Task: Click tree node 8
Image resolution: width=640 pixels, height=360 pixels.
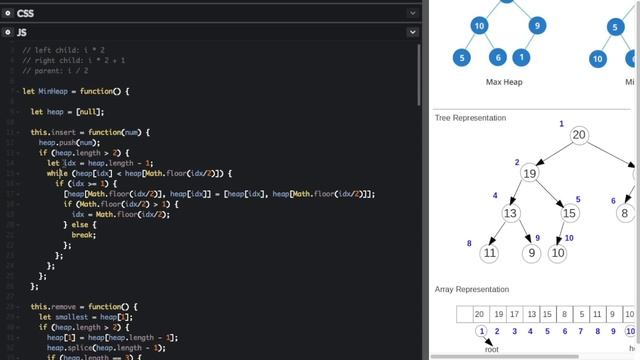Action: click(625, 213)
